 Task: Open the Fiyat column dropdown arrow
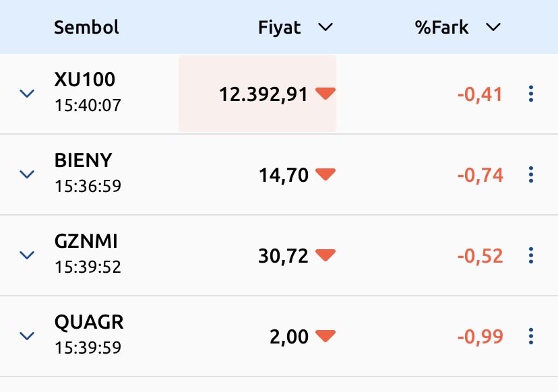(325, 27)
